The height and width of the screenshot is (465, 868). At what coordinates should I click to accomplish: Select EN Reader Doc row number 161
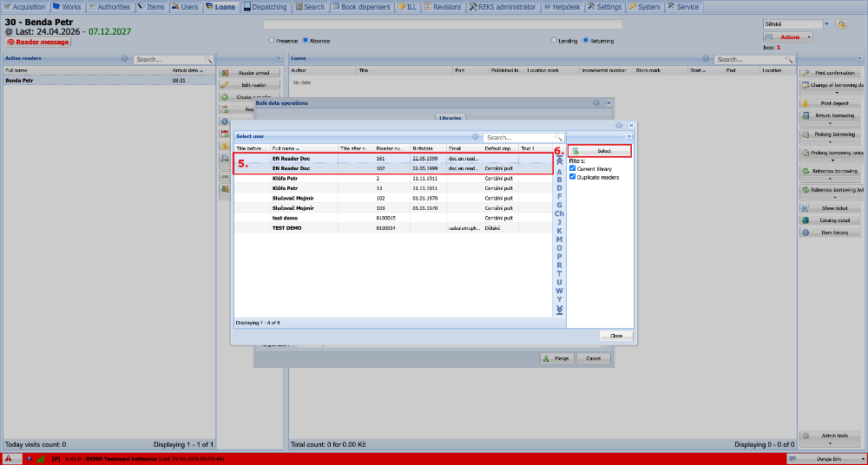[x=393, y=158]
